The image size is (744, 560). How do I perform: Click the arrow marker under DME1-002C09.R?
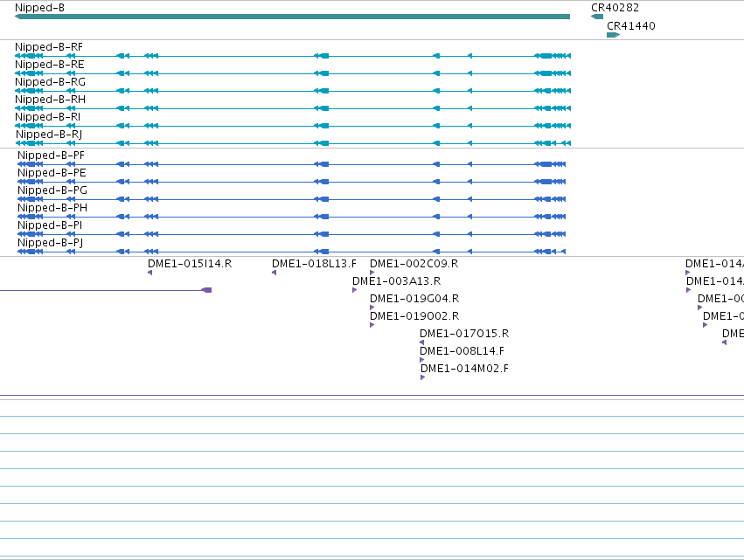[x=372, y=273]
